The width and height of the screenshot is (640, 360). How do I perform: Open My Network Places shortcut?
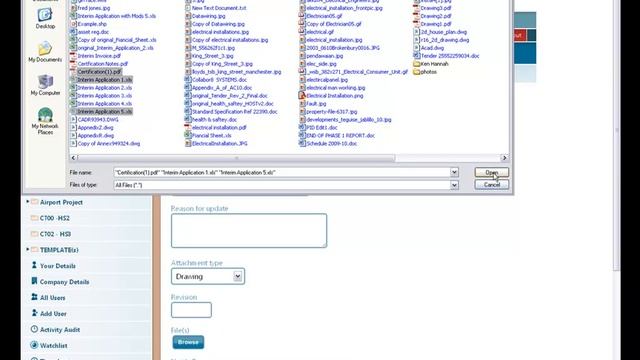(45, 121)
